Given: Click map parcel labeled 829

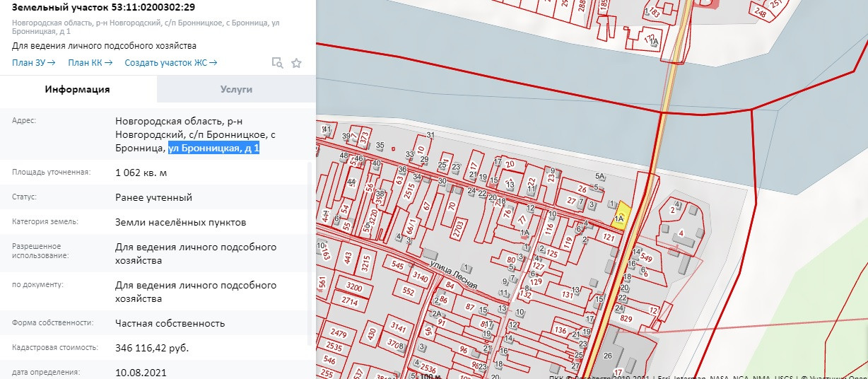Looking at the screenshot, I should pos(626,319).
